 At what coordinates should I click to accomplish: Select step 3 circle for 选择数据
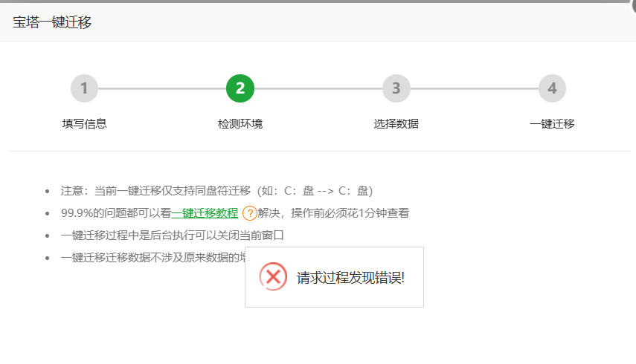click(x=396, y=88)
